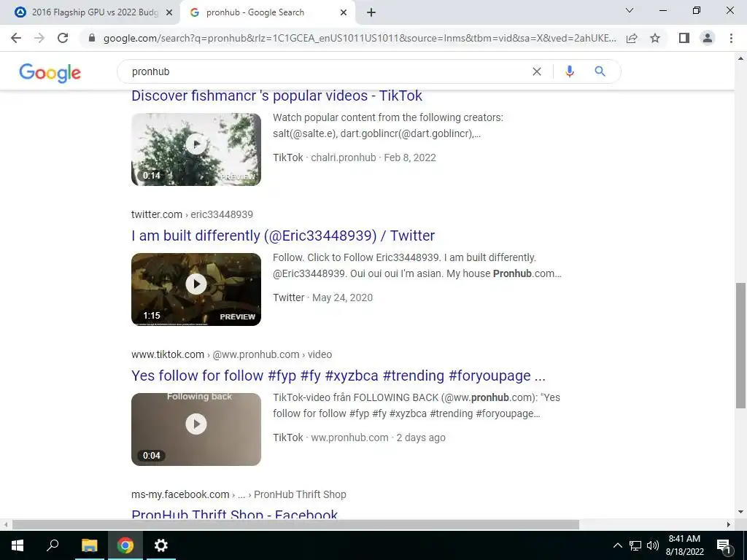
Task: Click the vertical scrollbar thumb
Action: tap(740, 345)
